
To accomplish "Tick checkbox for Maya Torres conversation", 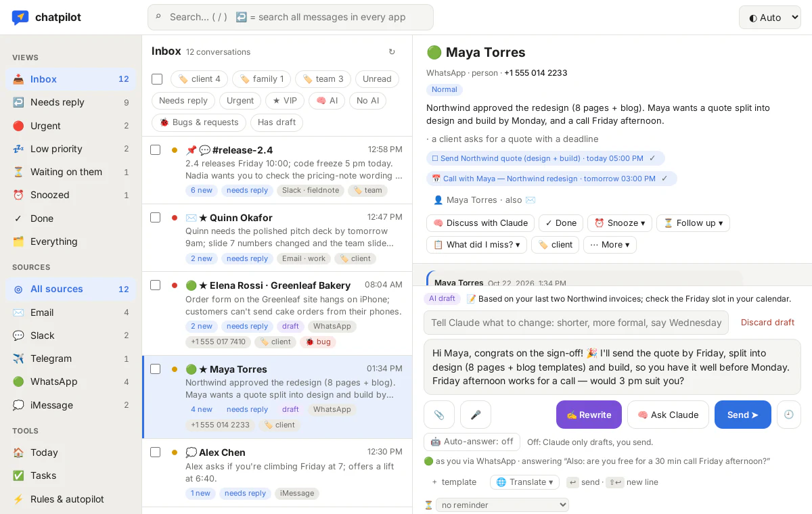I will coord(155,369).
